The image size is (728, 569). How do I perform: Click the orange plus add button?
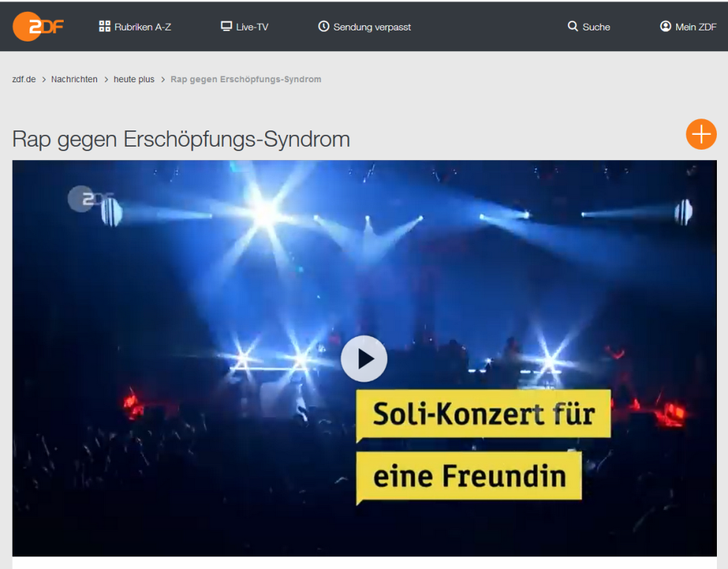701,134
